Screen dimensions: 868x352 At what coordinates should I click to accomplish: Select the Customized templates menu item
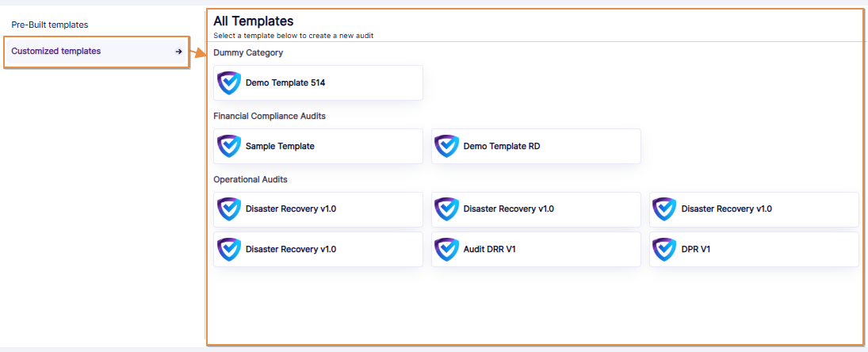pos(55,52)
